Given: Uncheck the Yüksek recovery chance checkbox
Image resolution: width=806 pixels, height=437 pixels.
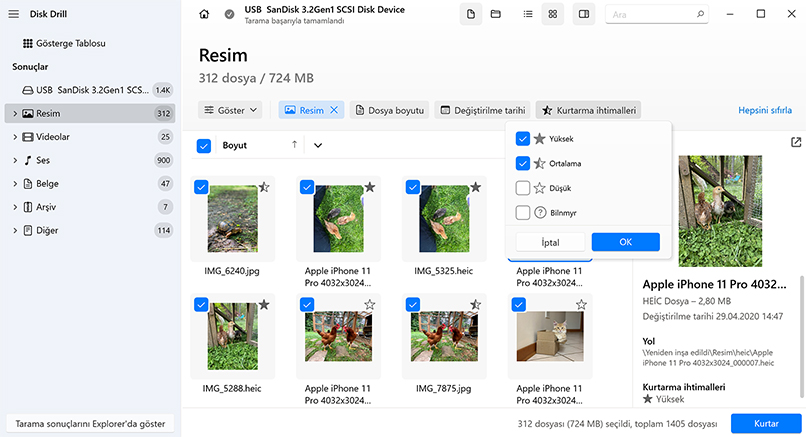Looking at the screenshot, I should pos(523,139).
